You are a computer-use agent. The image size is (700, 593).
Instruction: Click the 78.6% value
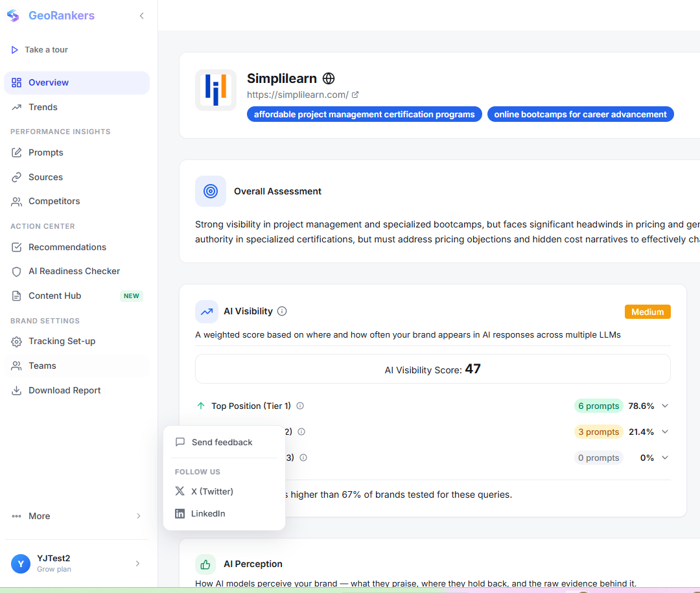(x=641, y=406)
